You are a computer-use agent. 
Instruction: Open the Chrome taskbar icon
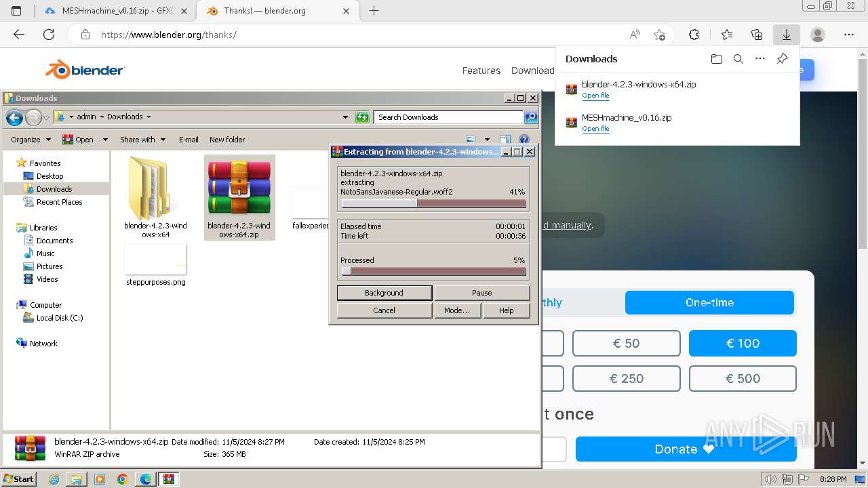tap(123, 479)
